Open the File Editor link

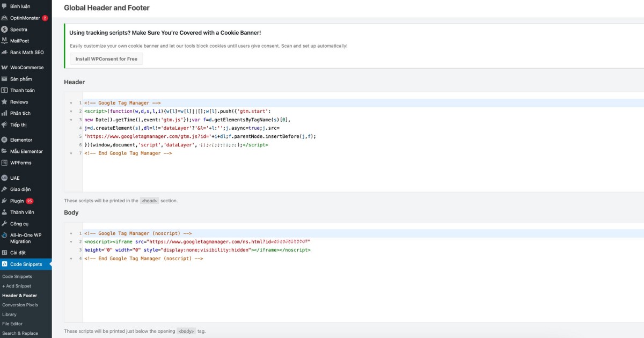pos(12,324)
